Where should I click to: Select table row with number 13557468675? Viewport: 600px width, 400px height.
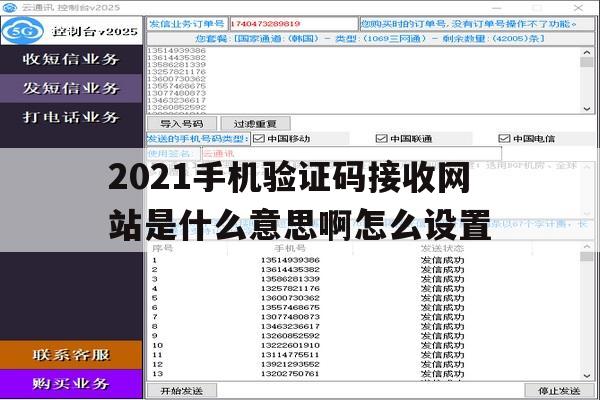[x=364, y=307]
